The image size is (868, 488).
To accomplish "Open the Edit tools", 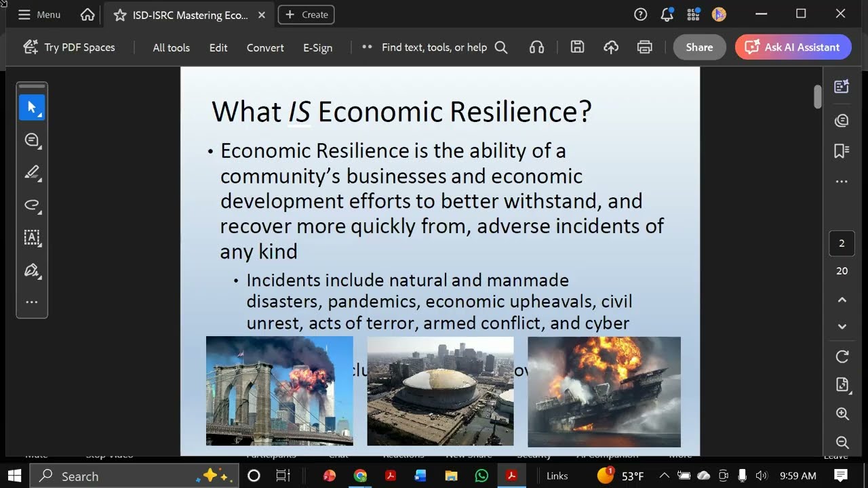I will click(218, 47).
